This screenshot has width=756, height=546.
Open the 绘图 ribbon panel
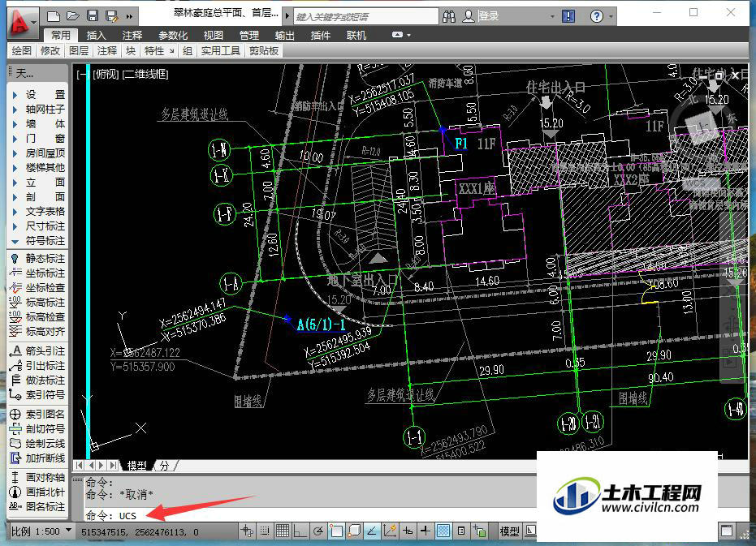(x=22, y=50)
